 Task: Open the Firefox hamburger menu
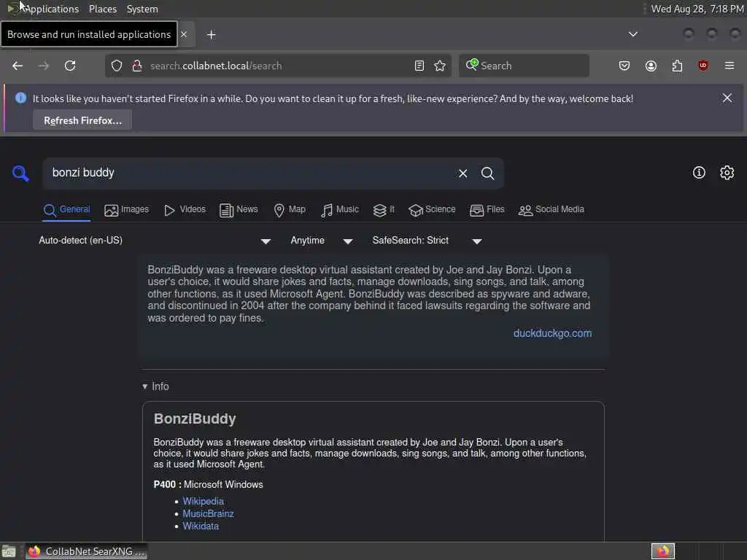tap(729, 66)
